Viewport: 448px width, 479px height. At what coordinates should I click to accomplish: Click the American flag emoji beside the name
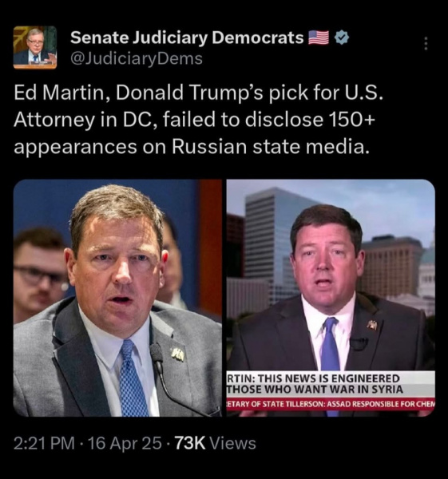[x=319, y=38]
